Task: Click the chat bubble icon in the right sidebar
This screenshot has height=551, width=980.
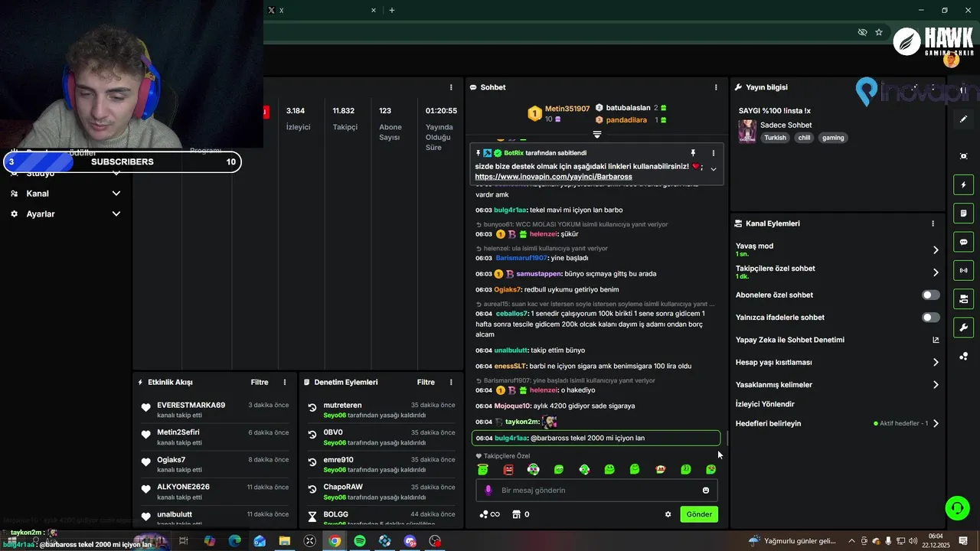Action: pyautogui.click(x=964, y=242)
